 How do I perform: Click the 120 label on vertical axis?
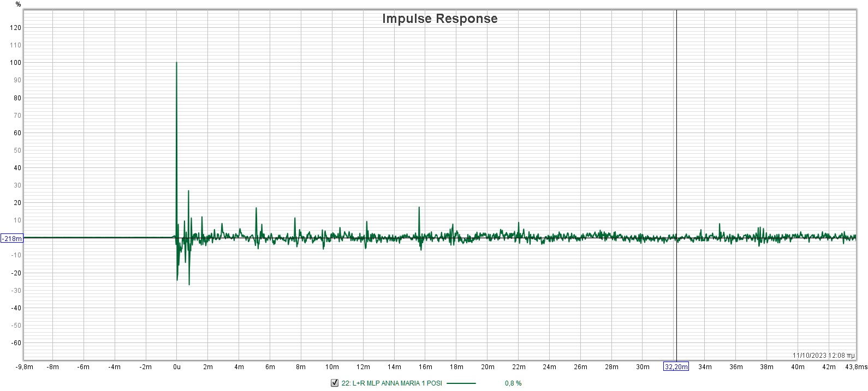tap(16, 28)
